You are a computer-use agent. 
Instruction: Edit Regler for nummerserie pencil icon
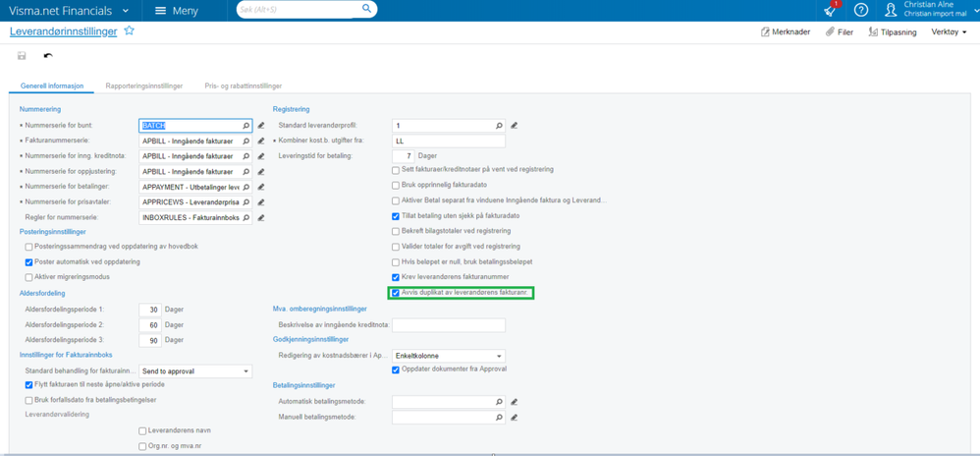262,217
